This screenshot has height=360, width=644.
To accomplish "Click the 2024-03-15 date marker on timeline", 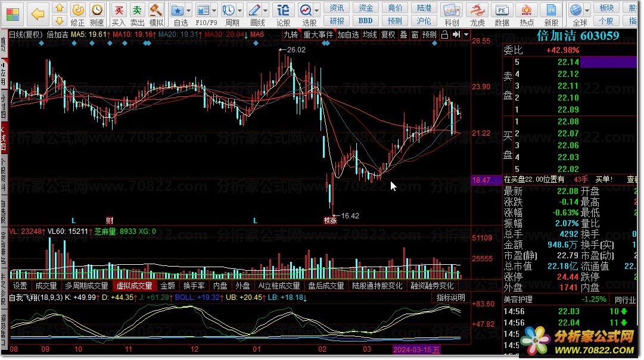I will tap(416, 350).
